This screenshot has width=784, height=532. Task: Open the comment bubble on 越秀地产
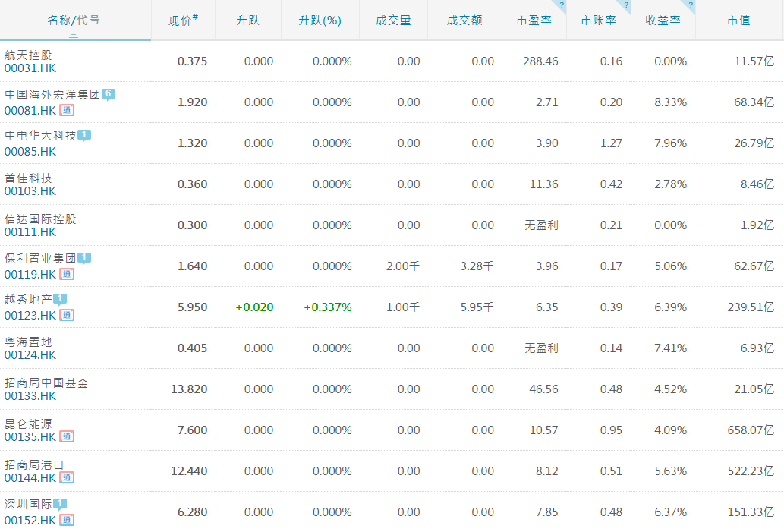[60, 300]
